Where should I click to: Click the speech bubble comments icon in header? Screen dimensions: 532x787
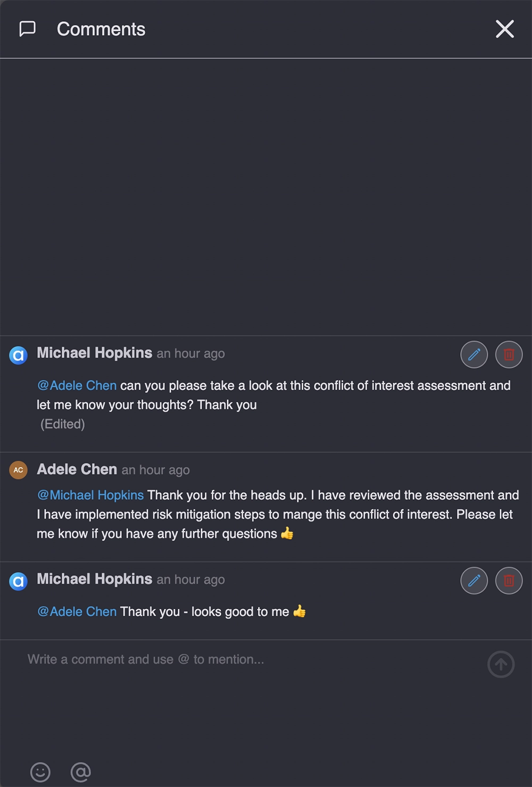point(27,29)
